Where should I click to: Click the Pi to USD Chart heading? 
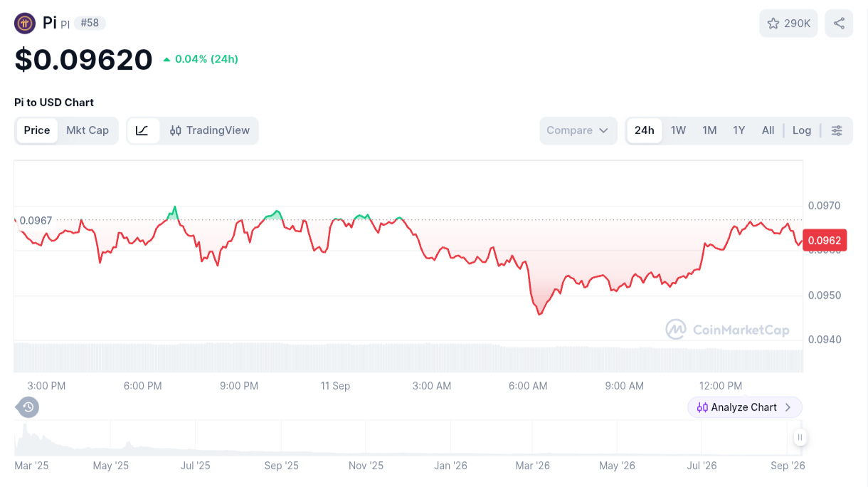(x=54, y=103)
